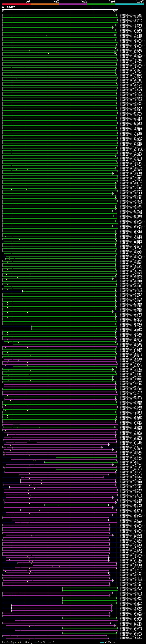146x644 pixels.
Task: Select hit label UniRef100_P46960
Action: (131, 432)
